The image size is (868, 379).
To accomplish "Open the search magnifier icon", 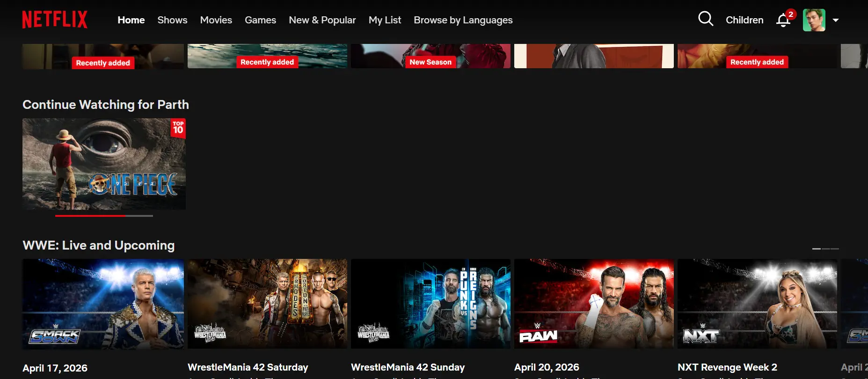I will pyautogui.click(x=705, y=19).
